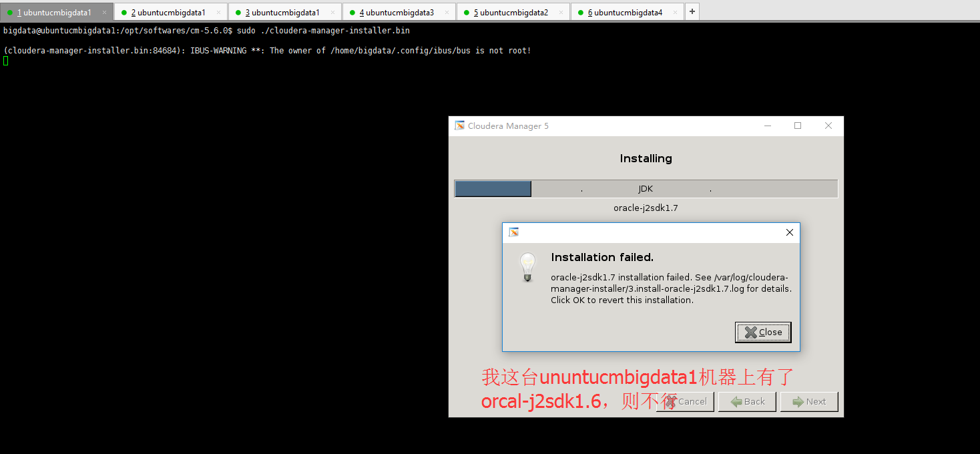Click the 'oracle-j2sdk1.7' label under progress bar
The height and width of the screenshot is (454, 980).
646,208
